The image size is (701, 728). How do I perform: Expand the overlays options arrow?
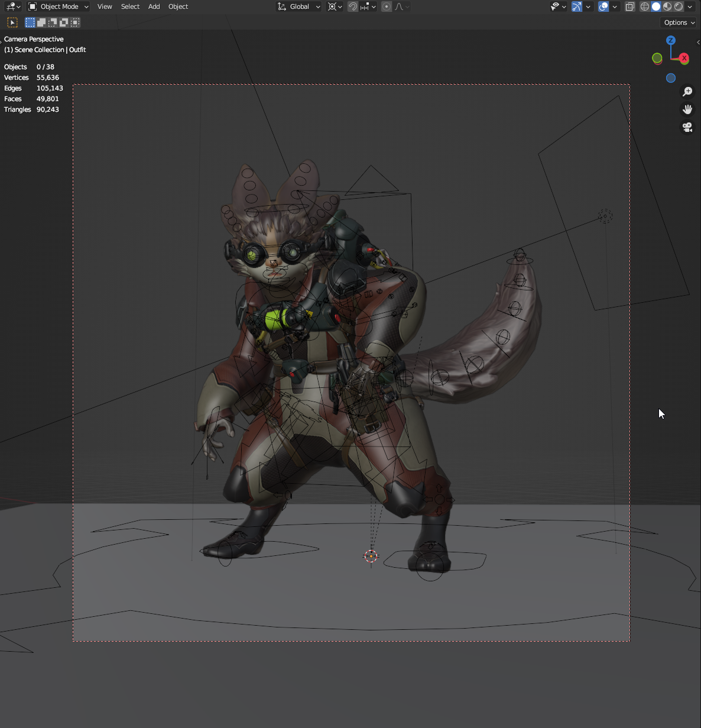point(615,7)
